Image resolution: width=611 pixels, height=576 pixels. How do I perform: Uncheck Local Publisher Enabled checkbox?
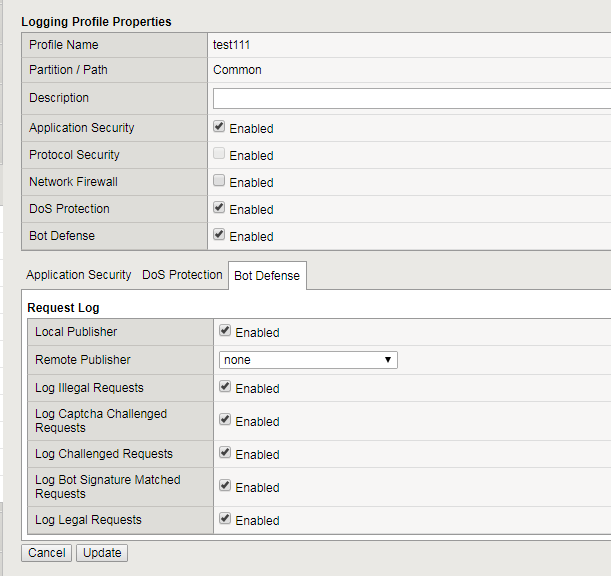pyautogui.click(x=225, y=332)
